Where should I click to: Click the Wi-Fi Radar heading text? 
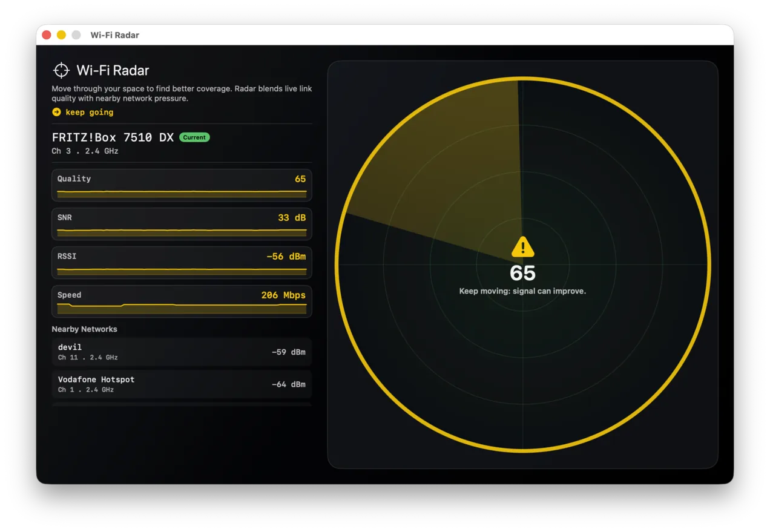(113, 70)
